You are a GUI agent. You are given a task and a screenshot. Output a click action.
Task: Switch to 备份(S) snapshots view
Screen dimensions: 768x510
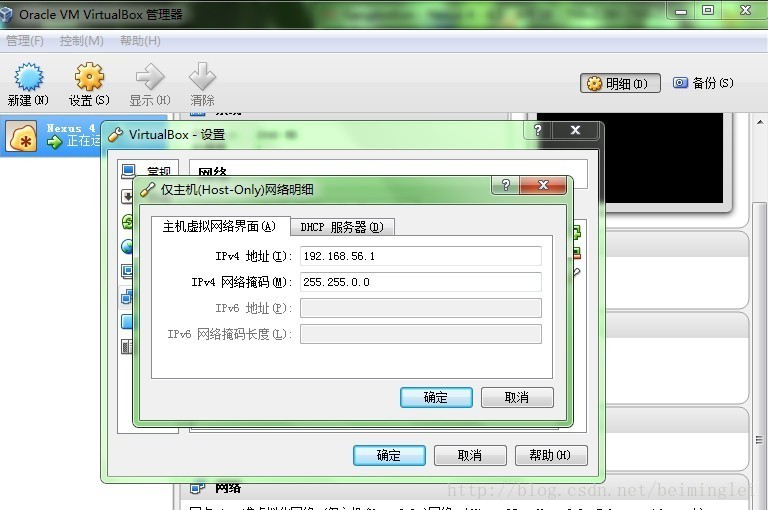[x=703, y=83]
